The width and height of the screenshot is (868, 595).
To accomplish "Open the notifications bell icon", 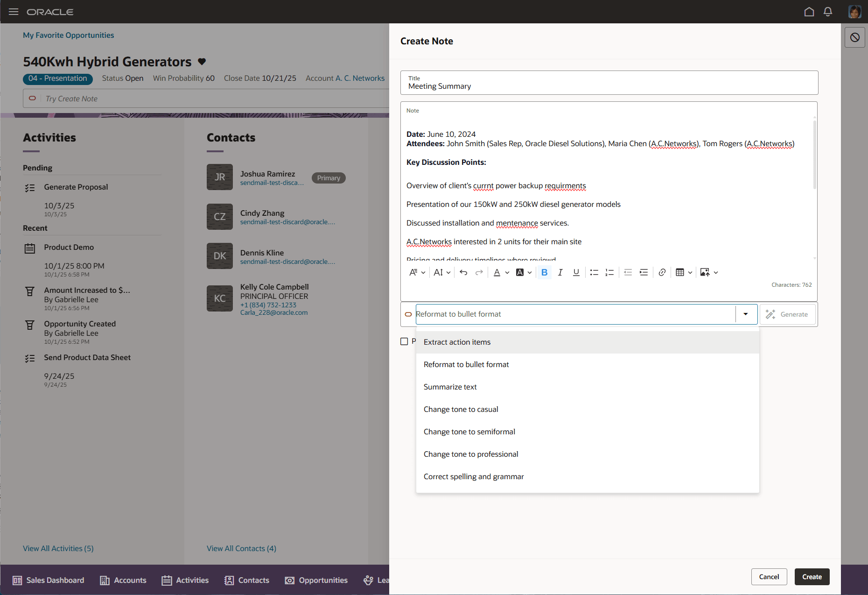I will pyautogui.click(x=828, y=12).
